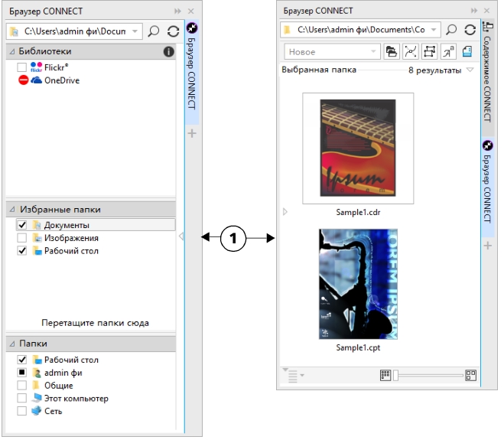Screen dimensions: 504x440
Task: Collapse the Избранные папки section
Action: click(x=12, y=209)
